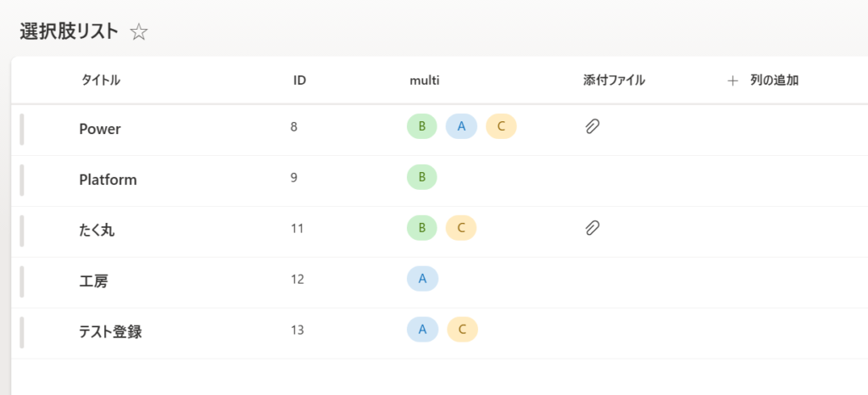
Task: Click the orange C tag in テスト登録 row
Action: (462, 330)
